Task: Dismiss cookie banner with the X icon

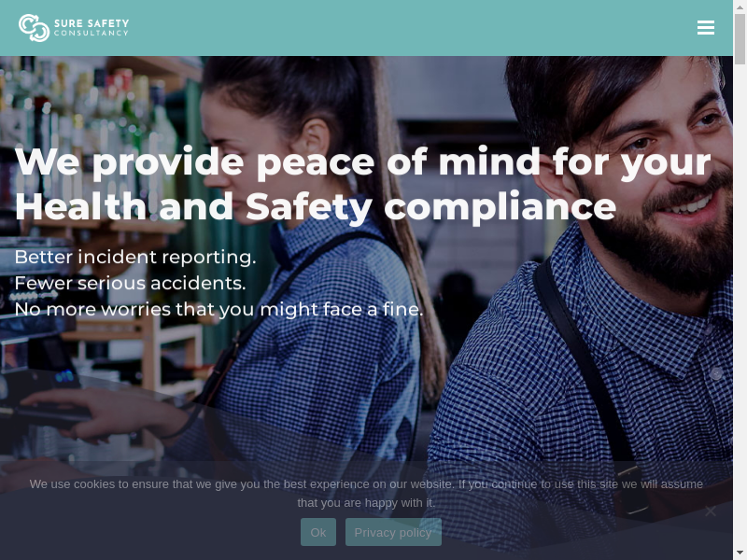Action: pos(711,511)
